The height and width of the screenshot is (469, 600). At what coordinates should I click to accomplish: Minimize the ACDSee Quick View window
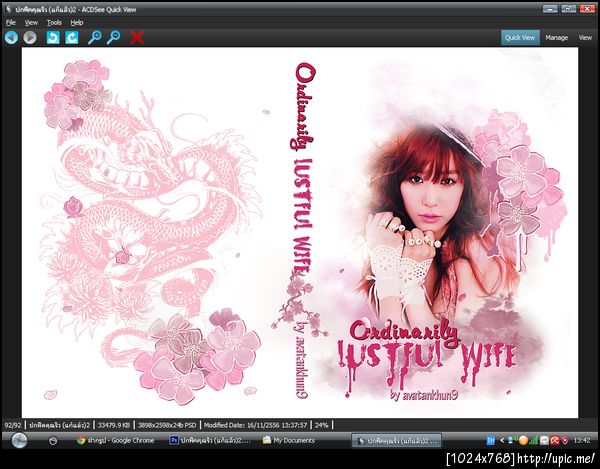[550, 9]
